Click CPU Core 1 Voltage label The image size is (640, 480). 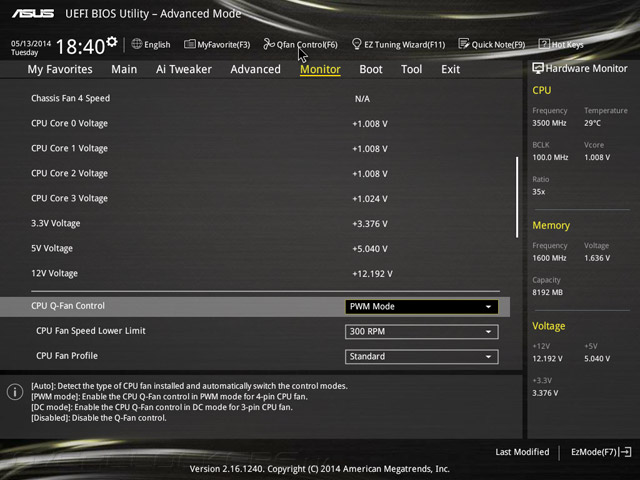click(69, 148)
